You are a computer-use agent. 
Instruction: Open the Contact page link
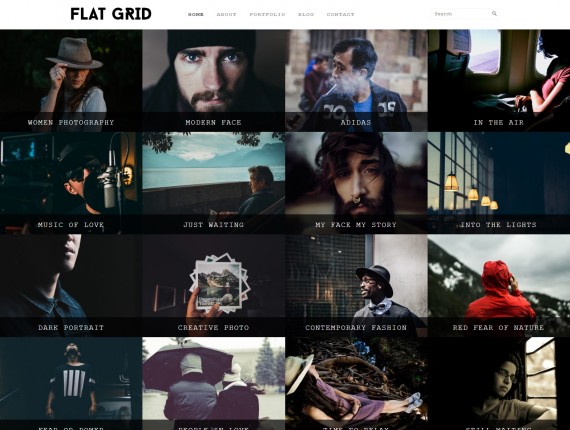340,15
